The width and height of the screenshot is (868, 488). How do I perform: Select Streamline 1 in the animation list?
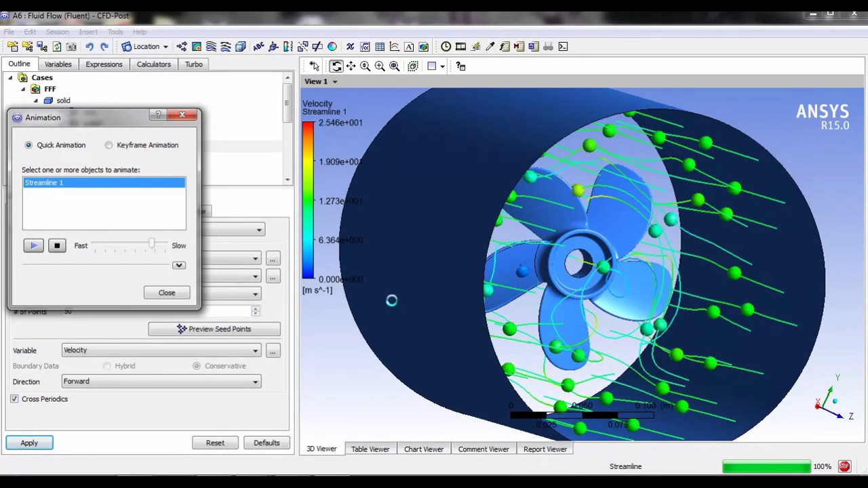(104, 183)
